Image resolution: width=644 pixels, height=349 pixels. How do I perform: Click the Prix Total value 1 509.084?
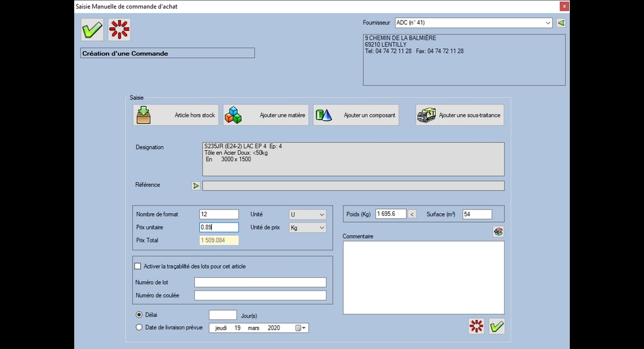point(219,240)
